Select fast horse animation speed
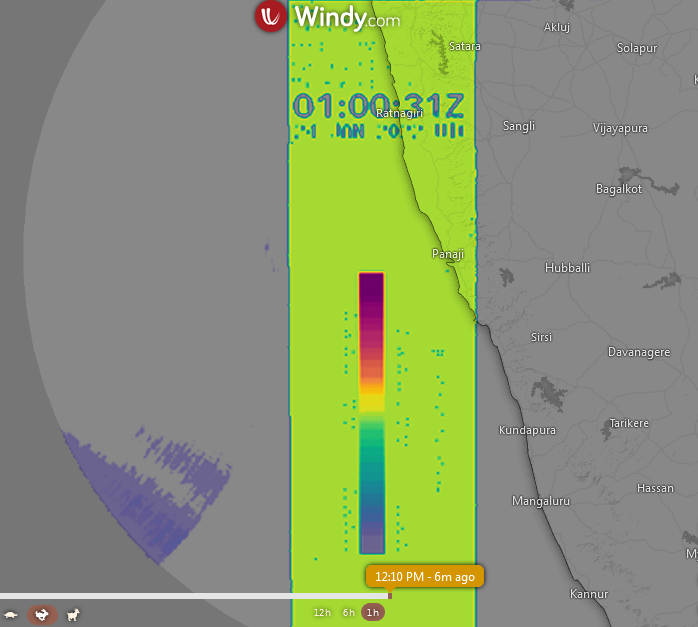The height and width of the screenshot is (627, 698). tap(73, 615)
